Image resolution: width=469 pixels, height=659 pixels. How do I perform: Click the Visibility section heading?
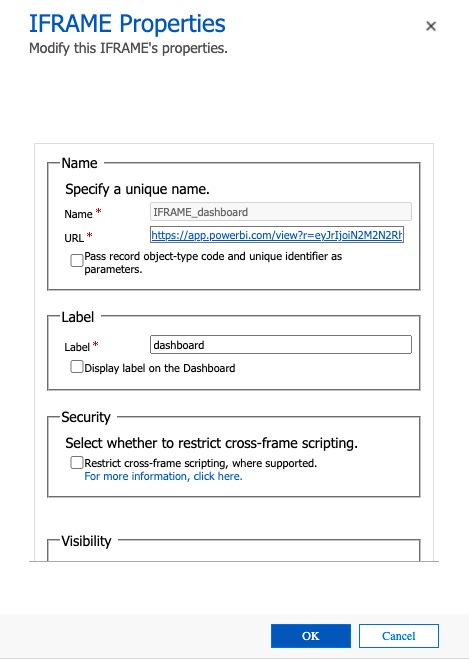86,541
